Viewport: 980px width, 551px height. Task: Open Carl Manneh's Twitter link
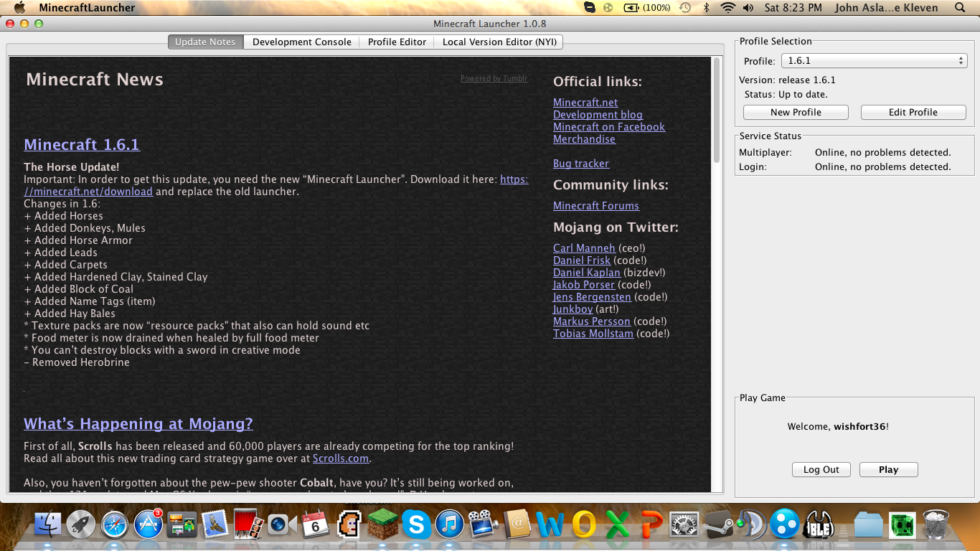tap(584, 248)
